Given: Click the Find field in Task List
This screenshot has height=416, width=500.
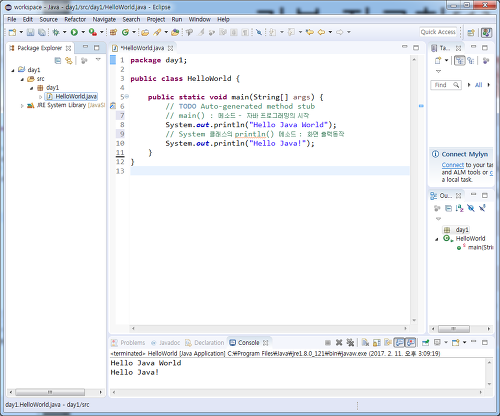Looking at the screenshot, I should pyautogui.click(x=446, y=85).
